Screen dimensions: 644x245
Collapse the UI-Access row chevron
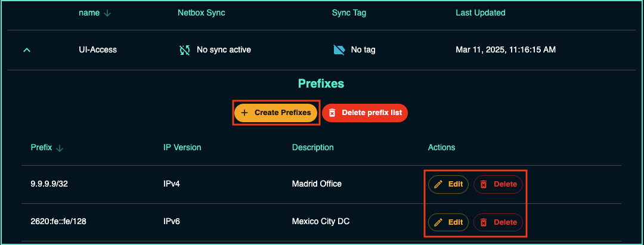[26, 50]
